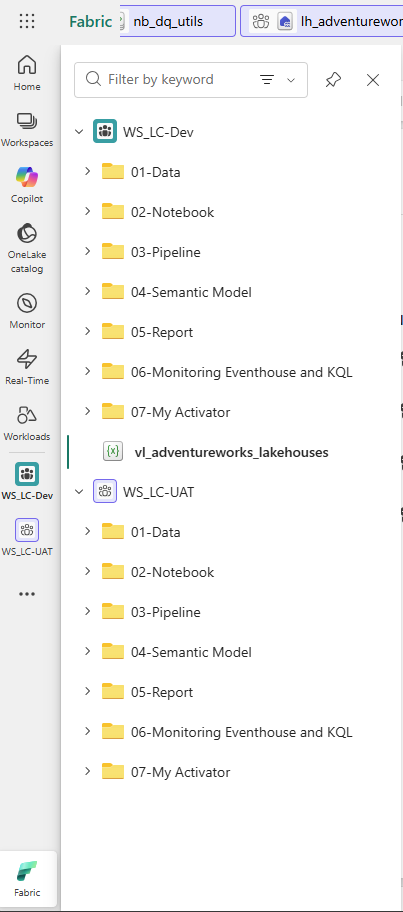This screenshot has height=912, width=403.
Task: Select 02-Notebook folder label in WS_LC-UAT
Action: [173, 572]
